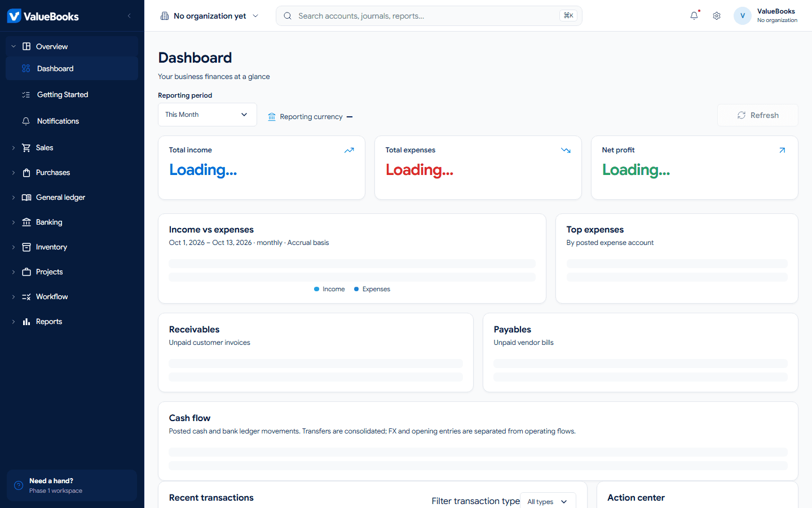Click the Need a hand? help card

(x=72, y=485)
